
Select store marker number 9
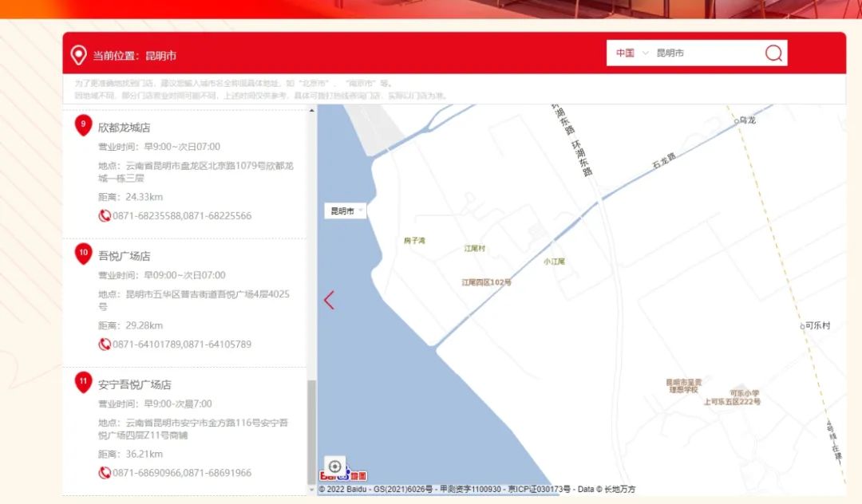[83, 125]
